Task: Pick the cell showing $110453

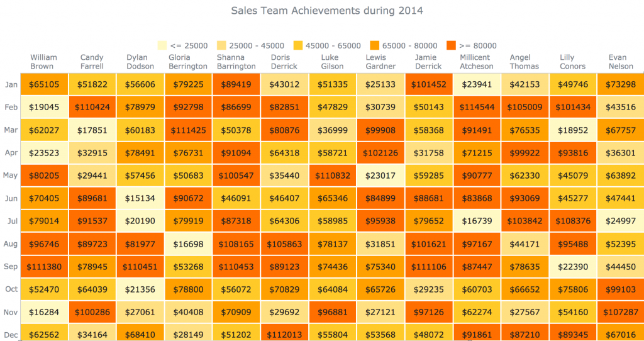Action: pyautogui.click(x=236, y=267)
